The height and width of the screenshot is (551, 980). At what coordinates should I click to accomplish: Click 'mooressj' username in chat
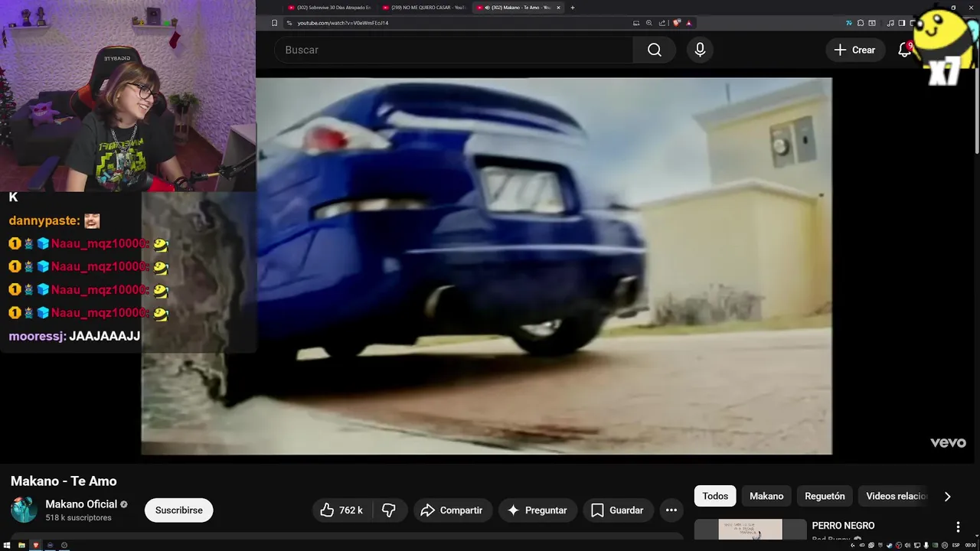[x=37, y=336]
